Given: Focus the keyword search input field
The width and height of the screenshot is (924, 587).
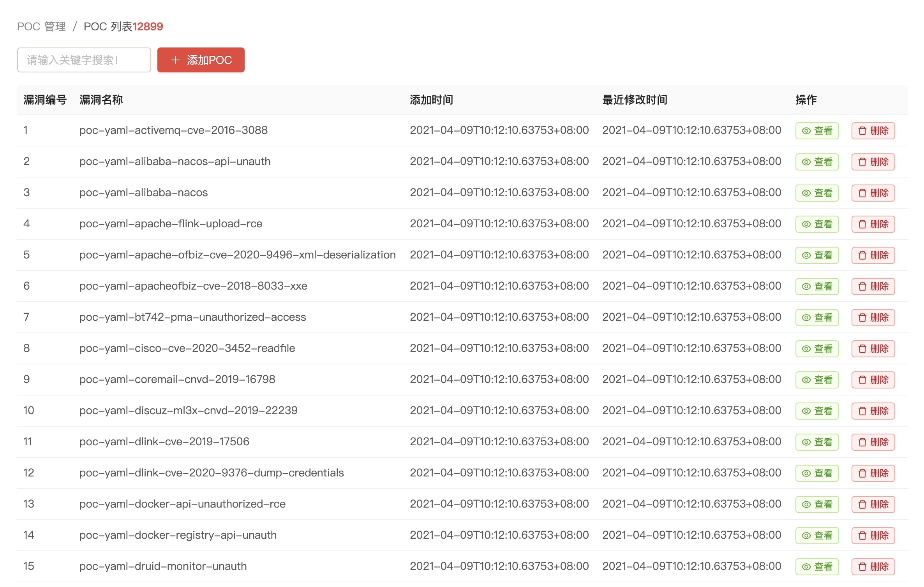Looking at the screenshot, I should click(84, 60).
